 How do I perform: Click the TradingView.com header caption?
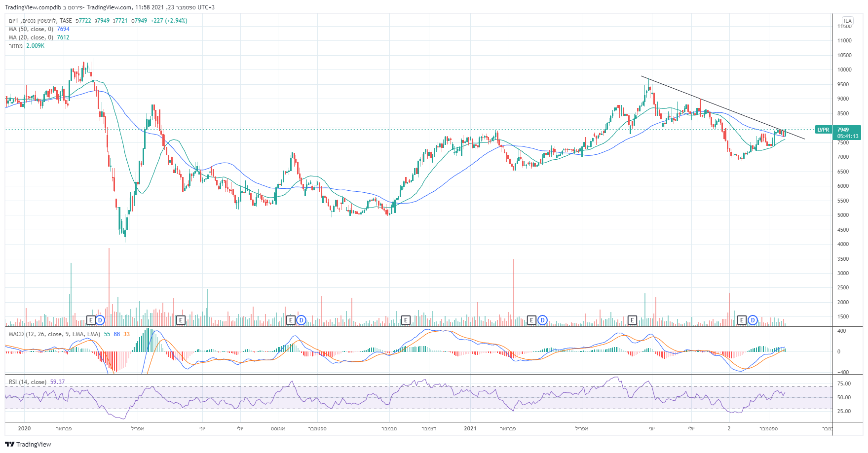tap(109, 7)
